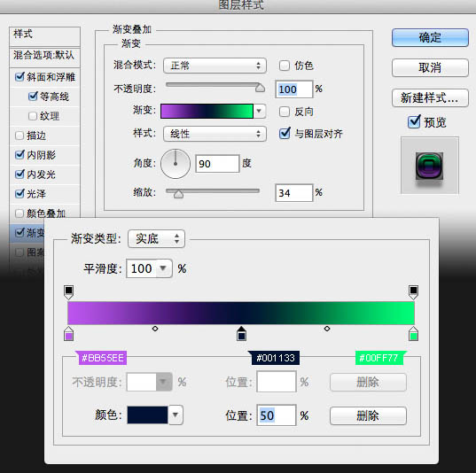Open gradient picker arrow beside gradient preview

click(x=259, y=111)
